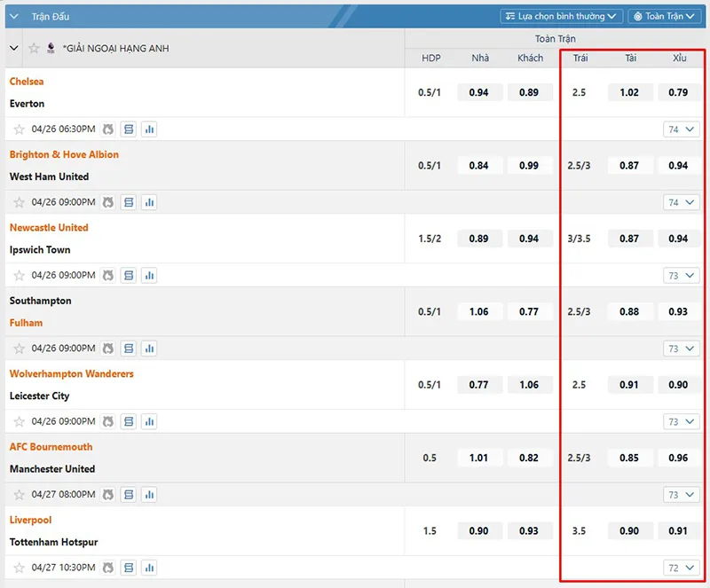Expand the 73 markets dropdown for Wolverhampton vs Leicester

pos(682,421)
